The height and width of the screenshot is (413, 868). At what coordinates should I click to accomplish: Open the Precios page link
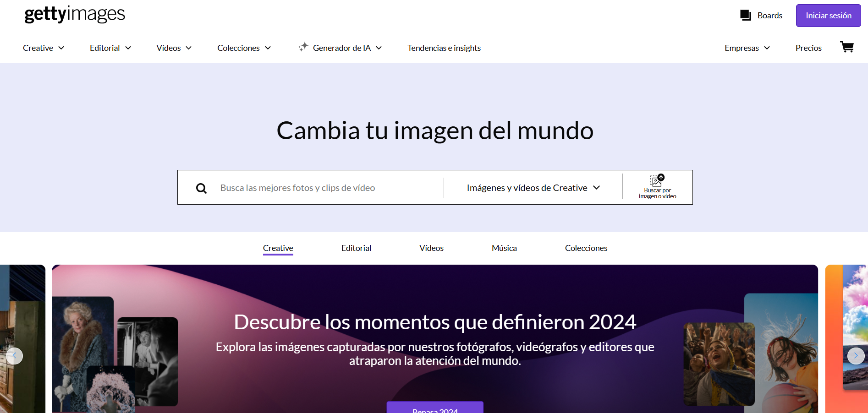[x=808, y=48]
